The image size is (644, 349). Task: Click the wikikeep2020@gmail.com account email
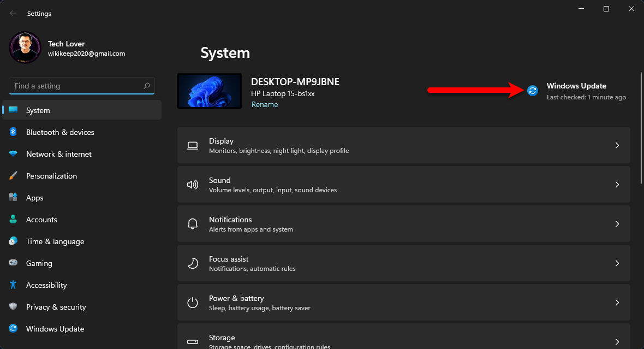[x=86, y=54]
